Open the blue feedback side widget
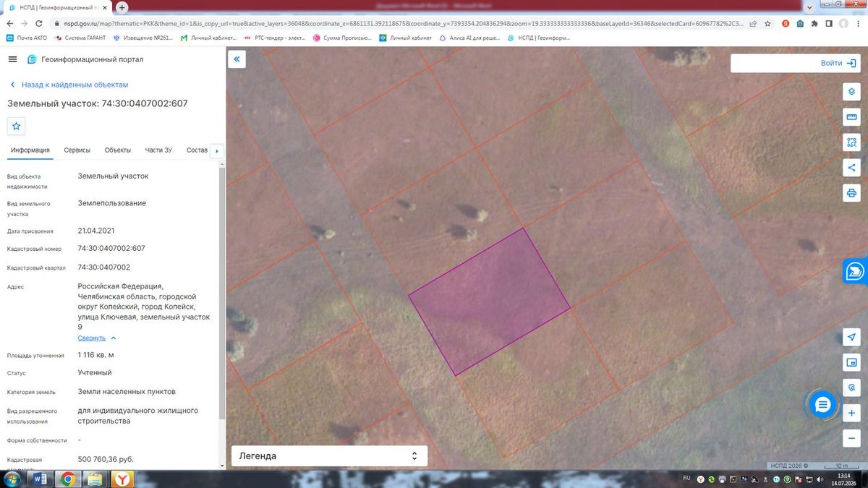 click(856, 271)
